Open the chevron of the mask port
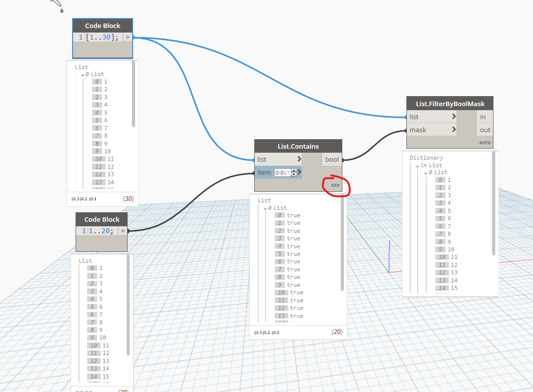The height and width of the screenshot is (392, 533). coord(454,130)
